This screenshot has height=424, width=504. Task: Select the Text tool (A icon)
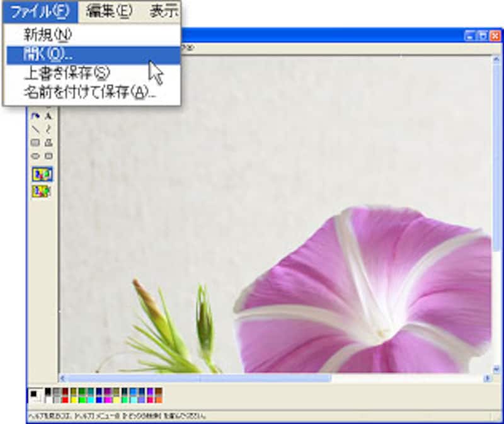coord(49,116)
